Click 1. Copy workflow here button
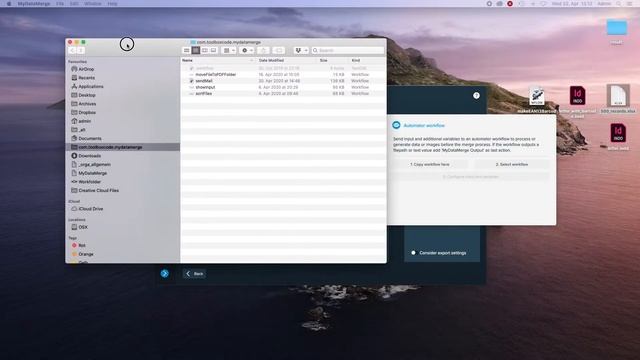This screenshot has height=360, width=640. [430, 164]
